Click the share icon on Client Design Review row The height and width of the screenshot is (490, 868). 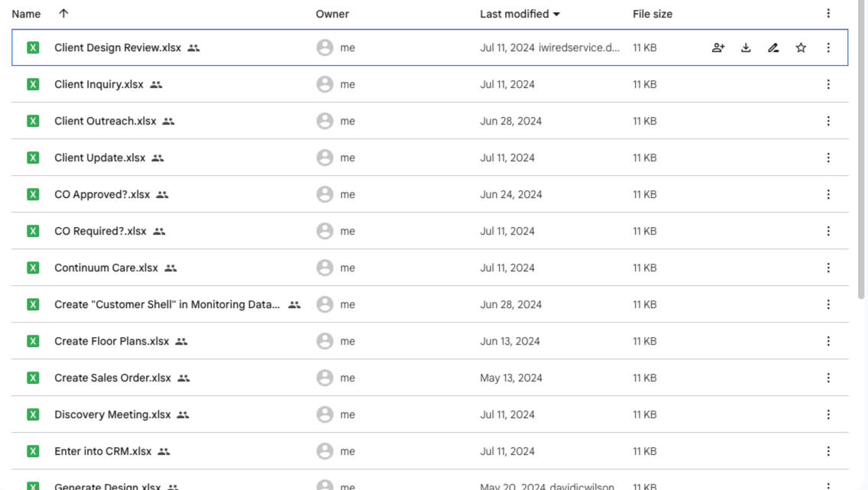(x=717, y=47)
